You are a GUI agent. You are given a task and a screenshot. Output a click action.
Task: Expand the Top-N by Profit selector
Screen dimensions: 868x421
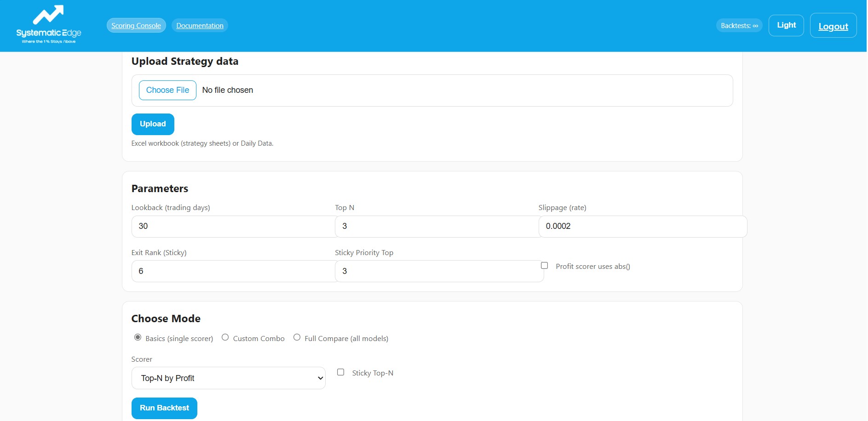point(228,378)
